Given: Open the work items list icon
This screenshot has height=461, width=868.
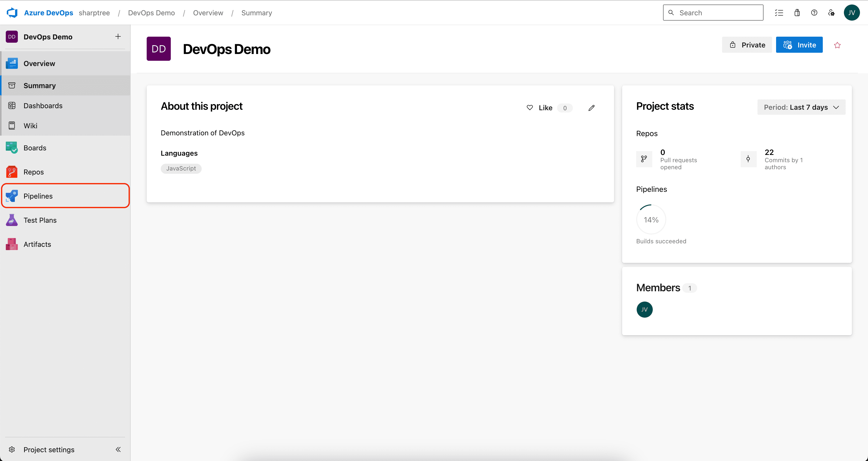Looking at the screenshot, I should (x=779, y=13).
